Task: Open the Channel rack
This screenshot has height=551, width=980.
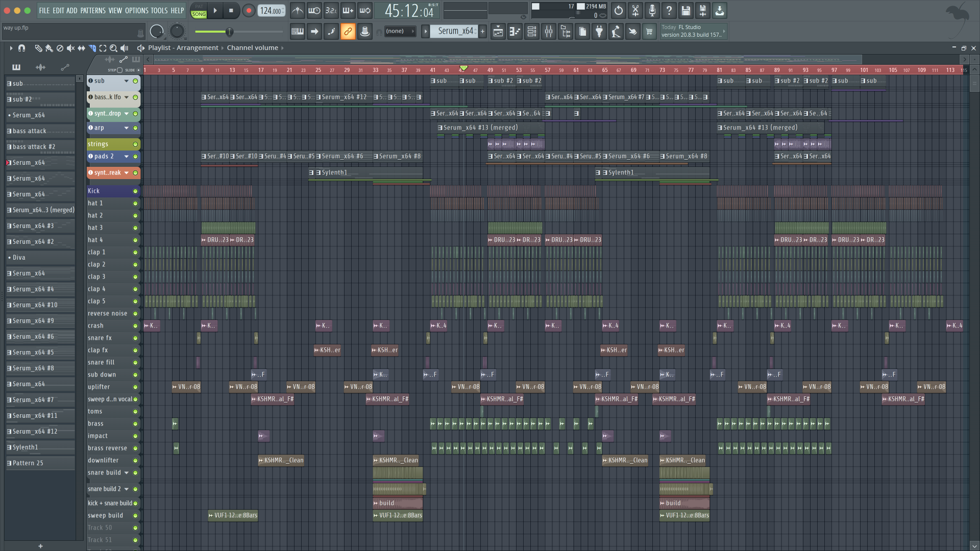Action: [532, 32]
